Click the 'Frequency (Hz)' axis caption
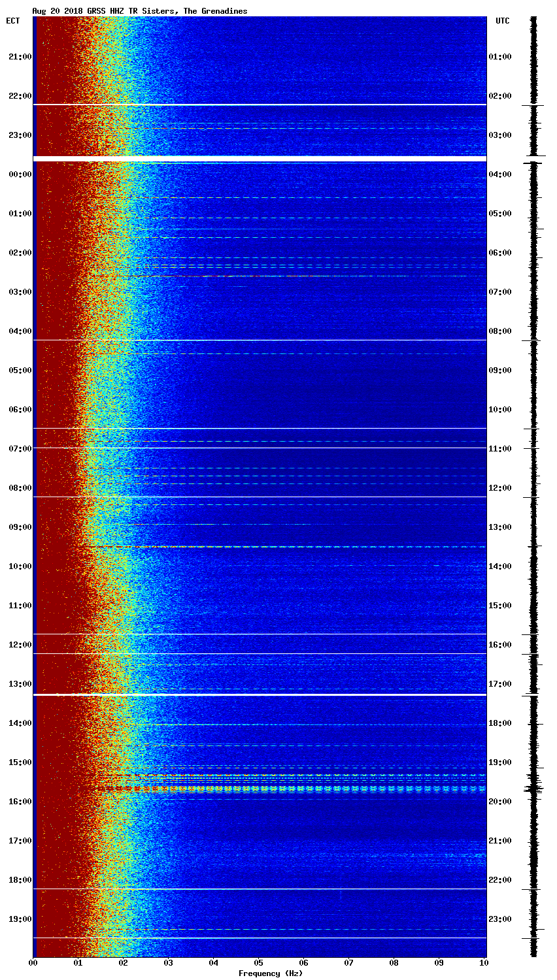 click(x=270, y=973)
